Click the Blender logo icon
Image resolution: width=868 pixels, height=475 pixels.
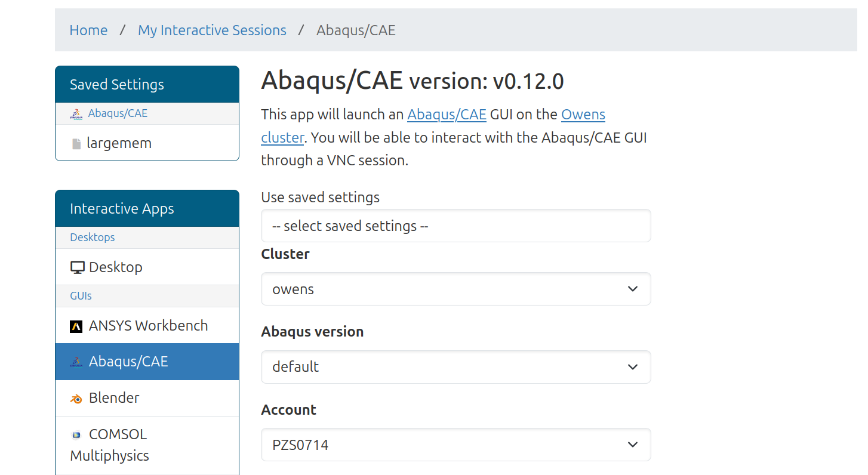point(76,399)
